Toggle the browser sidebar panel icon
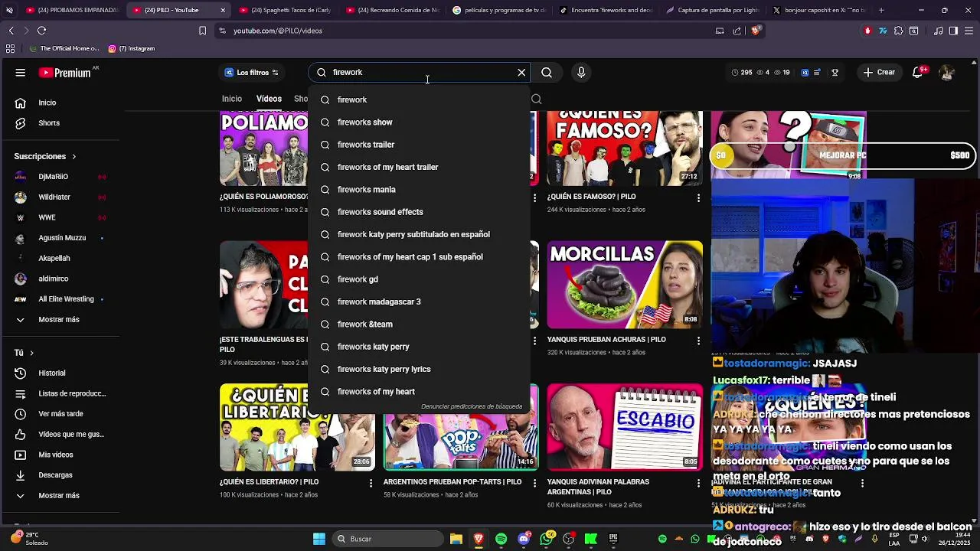Viewport: 980px width, 551px height. [953, 31]
